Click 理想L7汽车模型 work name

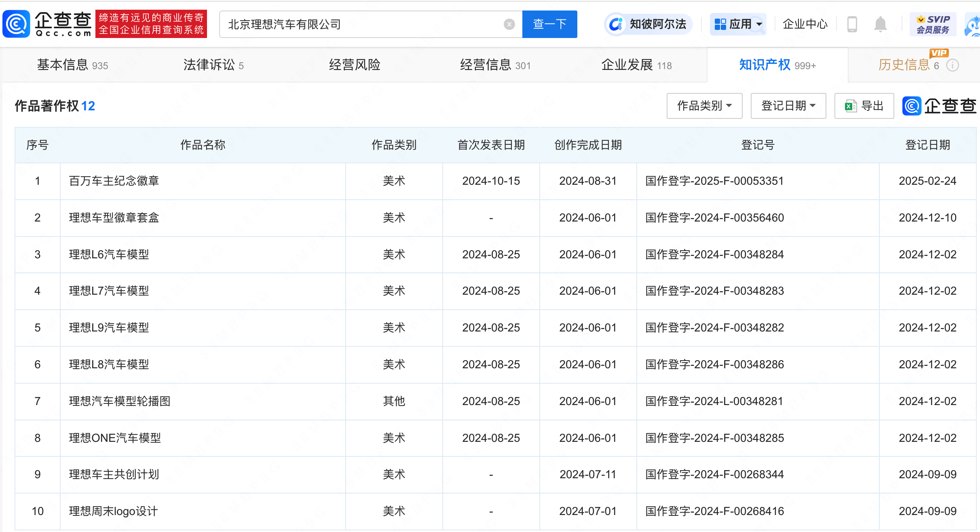pyautogui.click(x=109, y=291)
